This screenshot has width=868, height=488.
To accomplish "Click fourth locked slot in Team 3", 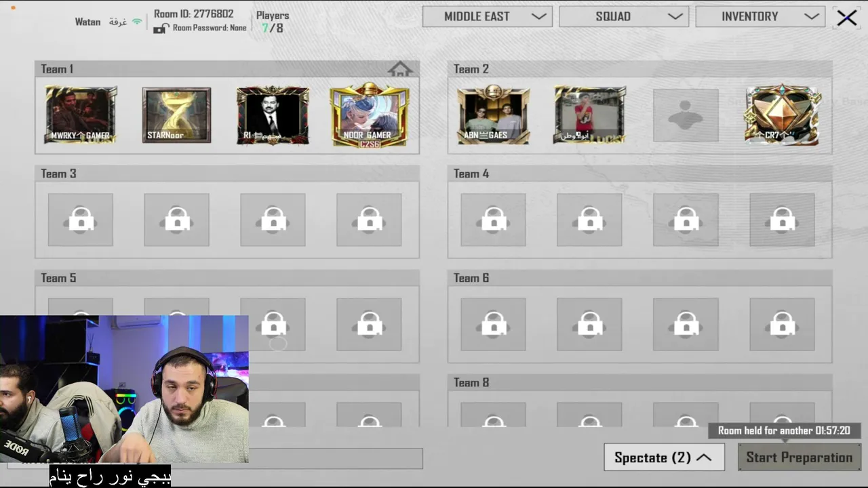I will click(369, 220).
